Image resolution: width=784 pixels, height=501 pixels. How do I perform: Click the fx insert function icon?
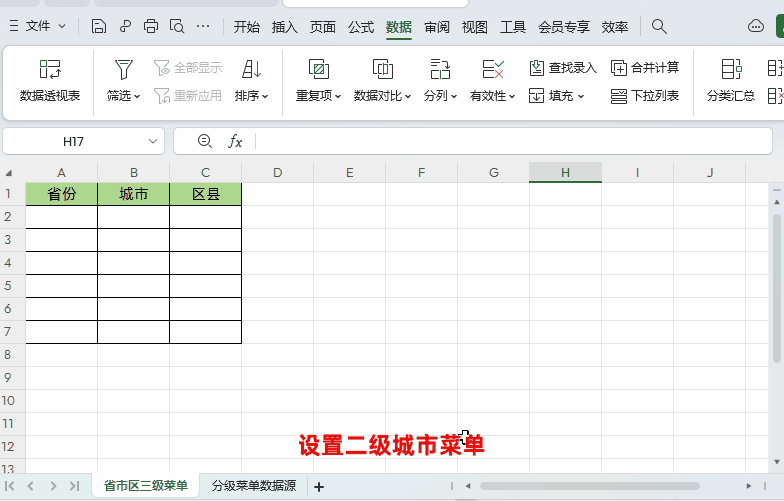pyautogui.click(x=235, y=142)
